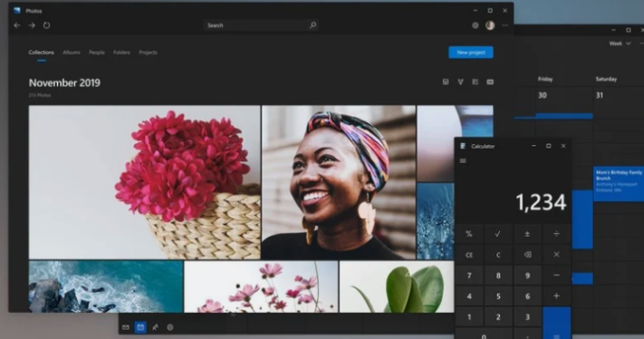Minimize the Calculator window
Screen dimensions: 644x339
point(533,146)
